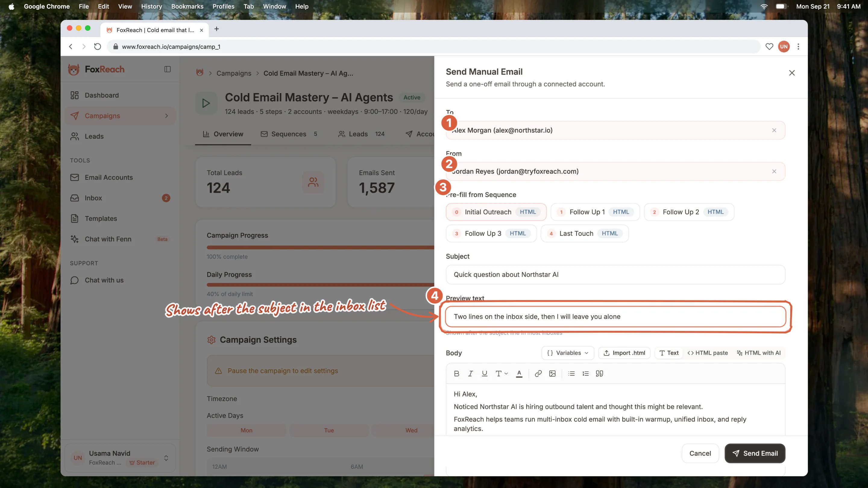Screen dimensions: 868x488
Task: Toggle numbered list formatting
Action: tap(586, 374)
